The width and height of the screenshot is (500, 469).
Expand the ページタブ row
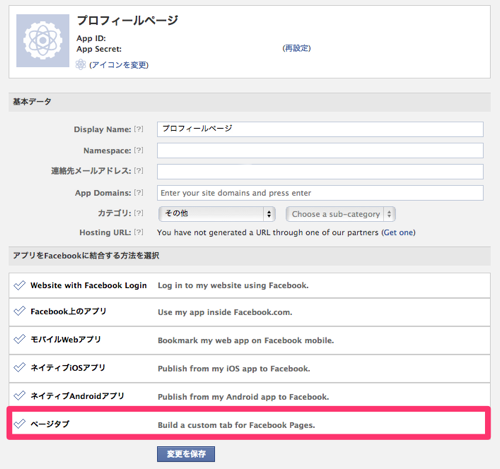(x=249, y=423)
